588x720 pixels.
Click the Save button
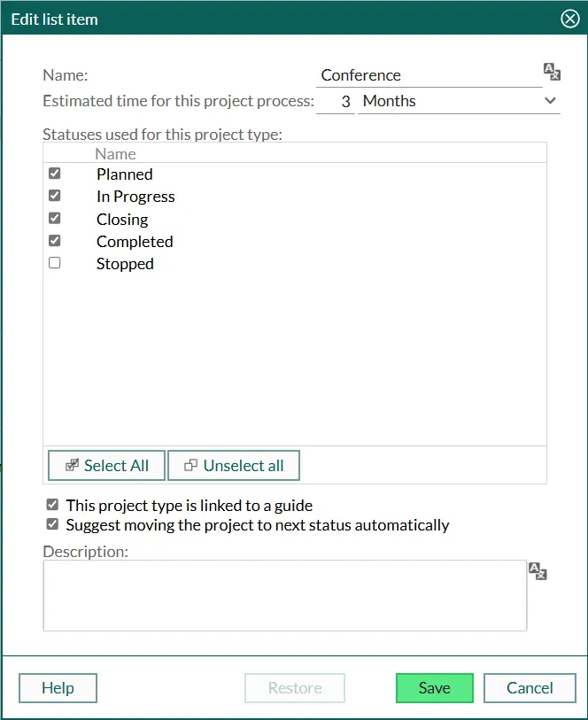click(x=434, y=688)
